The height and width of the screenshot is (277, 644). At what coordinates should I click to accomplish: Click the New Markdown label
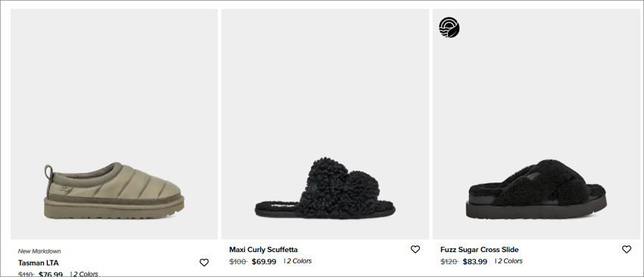pos(39,251)
